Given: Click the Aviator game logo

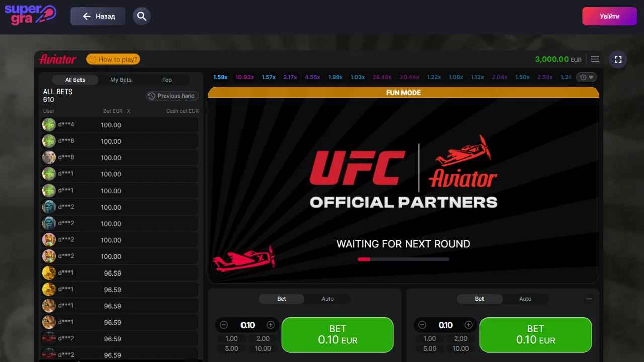Looking at the screenshot, I should pos(58,59).
